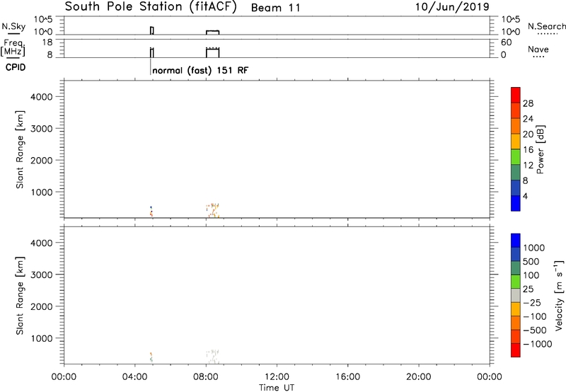
Task: Click the '28' label on Power color bar
Action: [x=528, y=103]
